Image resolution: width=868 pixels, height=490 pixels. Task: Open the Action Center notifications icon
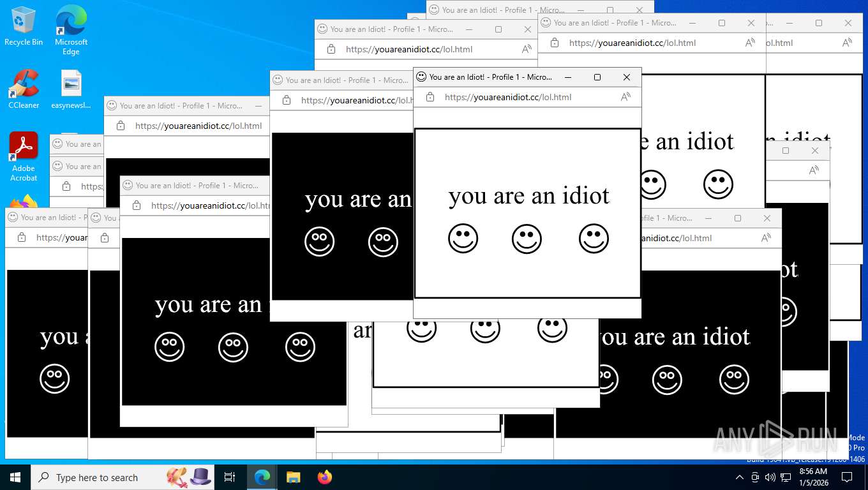point(847,477)
